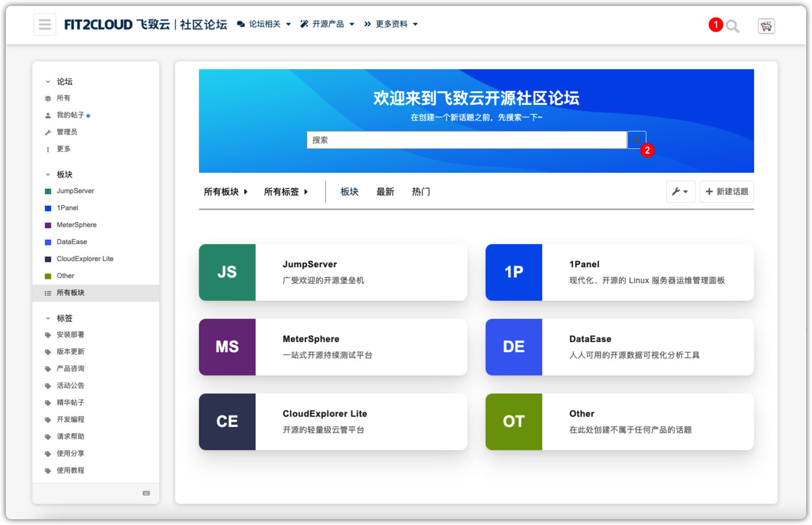Click the 新建话题 button
Screen dimensions: 812x525
coord(726,191)
